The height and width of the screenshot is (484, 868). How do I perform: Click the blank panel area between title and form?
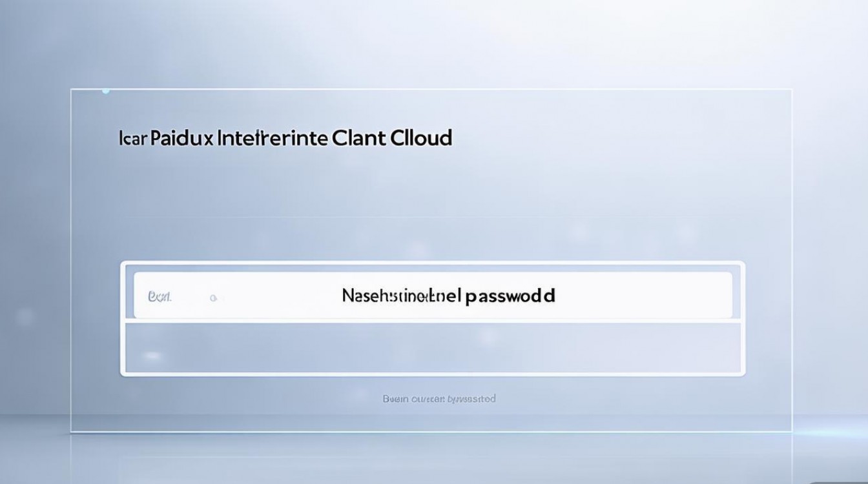(433, 207)
